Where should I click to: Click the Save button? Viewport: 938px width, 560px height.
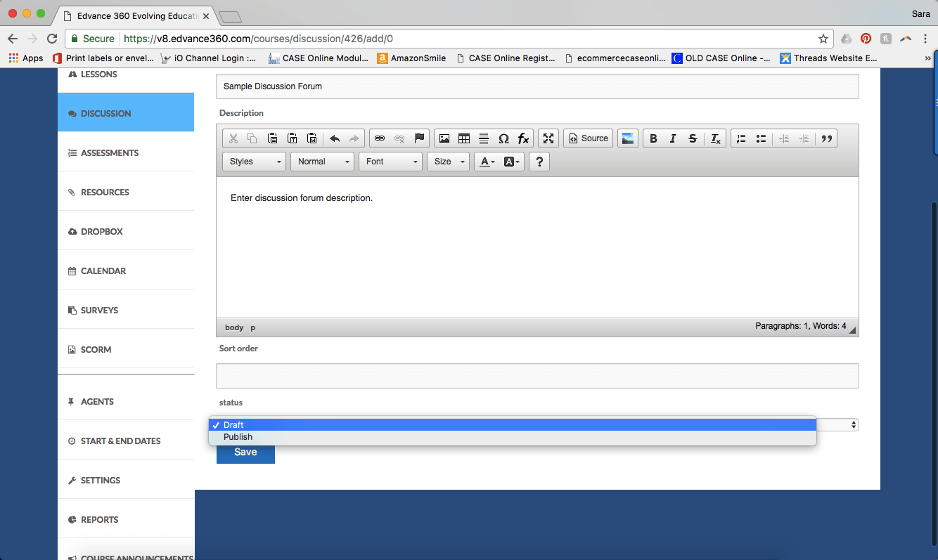(x=245, y=452)
